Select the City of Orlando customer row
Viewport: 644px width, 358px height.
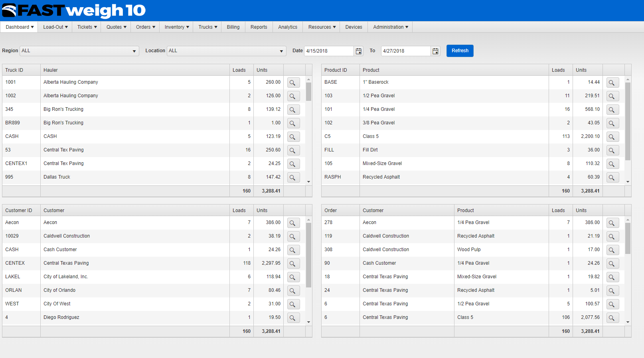tap(154, 290)
